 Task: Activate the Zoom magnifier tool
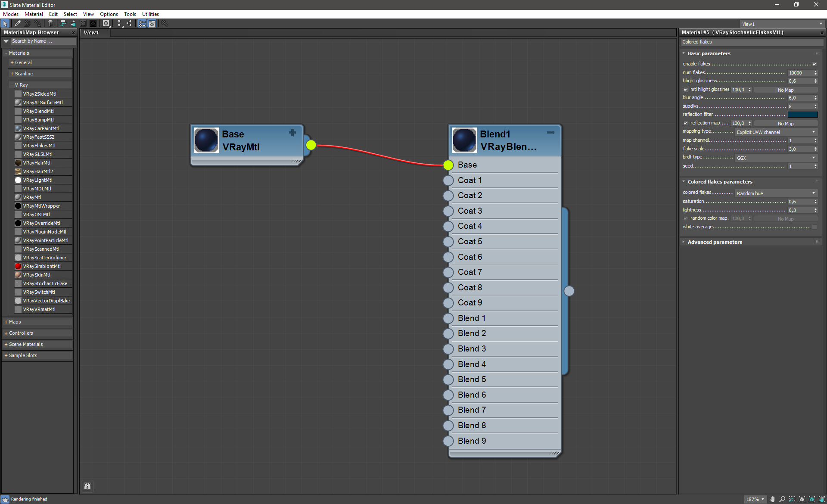(x=782, y=499)
